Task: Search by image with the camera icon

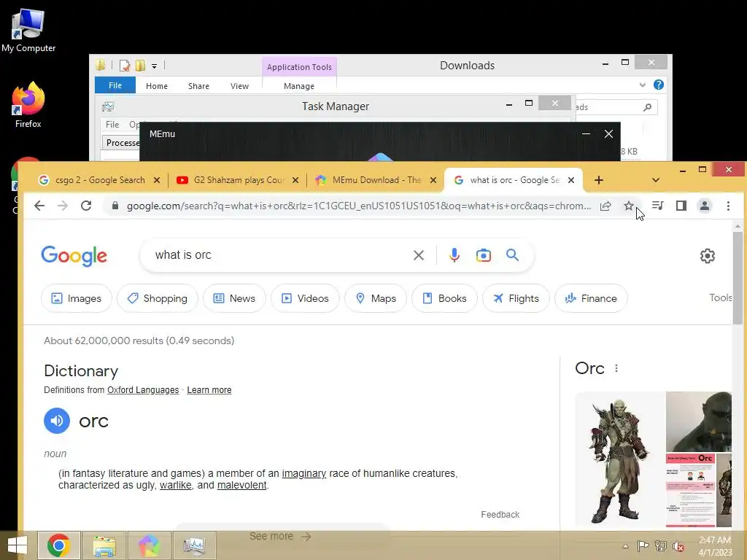Action: 483,255
